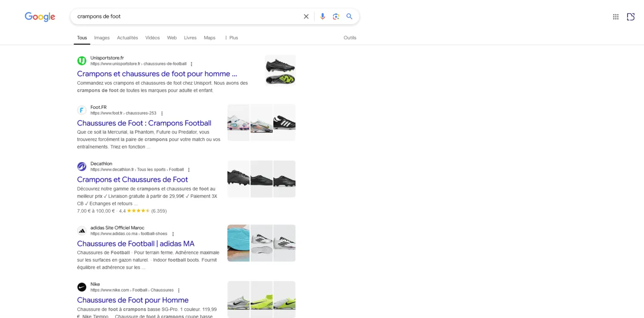Open 'Crampons et Chaussures de Foot' Decathlon link

132,179
